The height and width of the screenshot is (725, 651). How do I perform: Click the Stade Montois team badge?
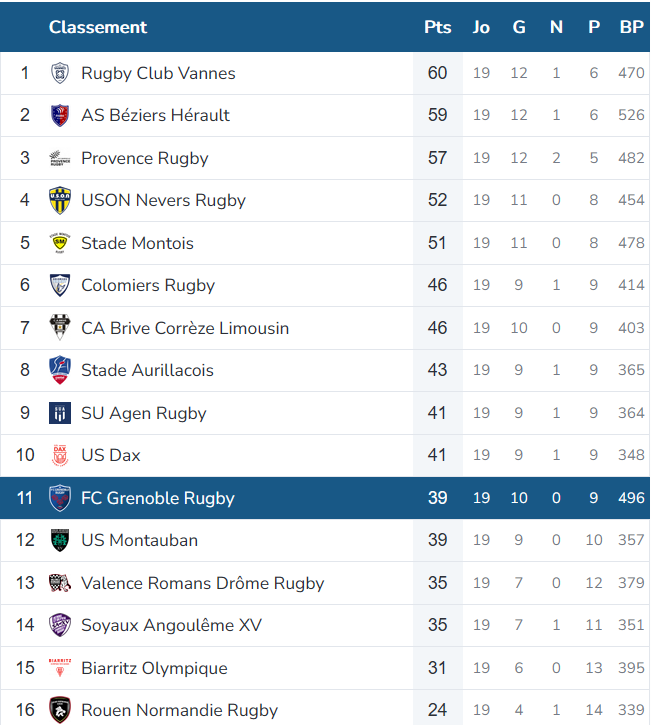tap(60, 243)
